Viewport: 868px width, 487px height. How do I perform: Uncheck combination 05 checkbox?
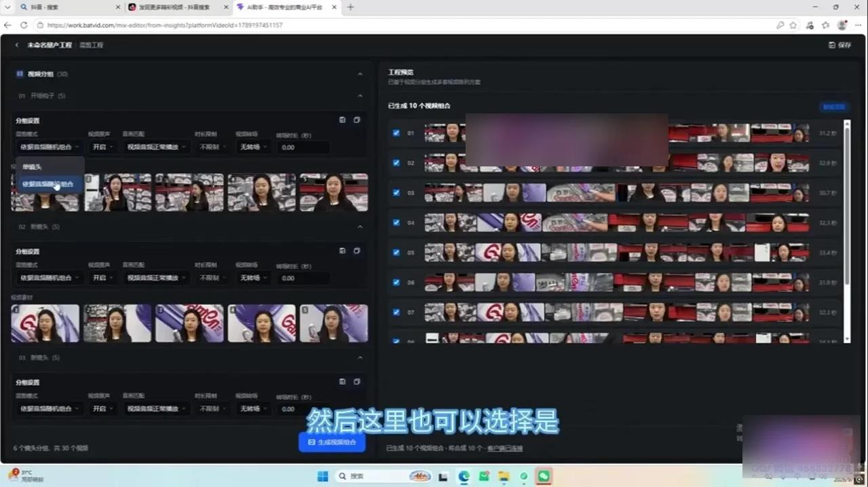[396, 253]
